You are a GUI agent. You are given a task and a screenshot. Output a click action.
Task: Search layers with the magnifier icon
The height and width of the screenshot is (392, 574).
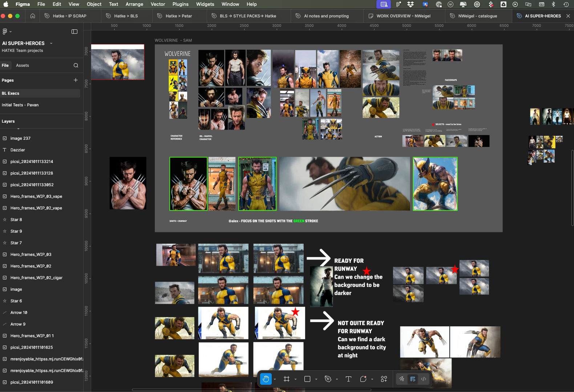point(76,65)
